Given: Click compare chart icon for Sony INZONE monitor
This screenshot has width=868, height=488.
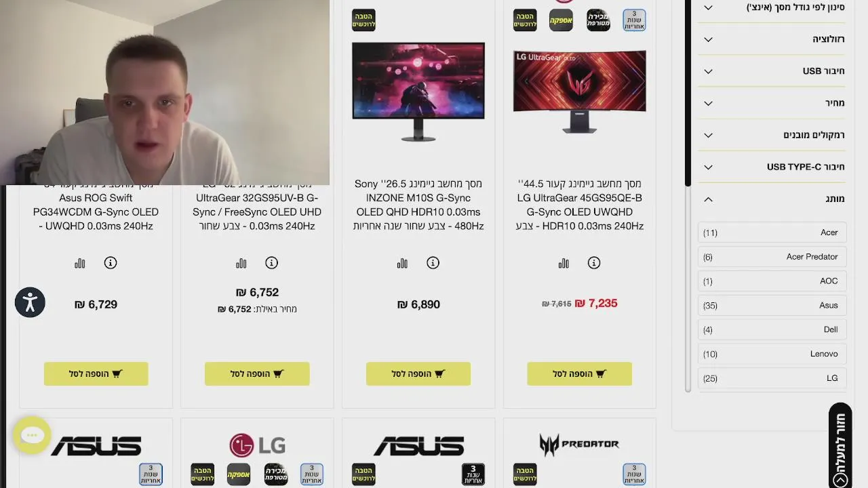Looking at the screenshot, I should coord(402,263).
